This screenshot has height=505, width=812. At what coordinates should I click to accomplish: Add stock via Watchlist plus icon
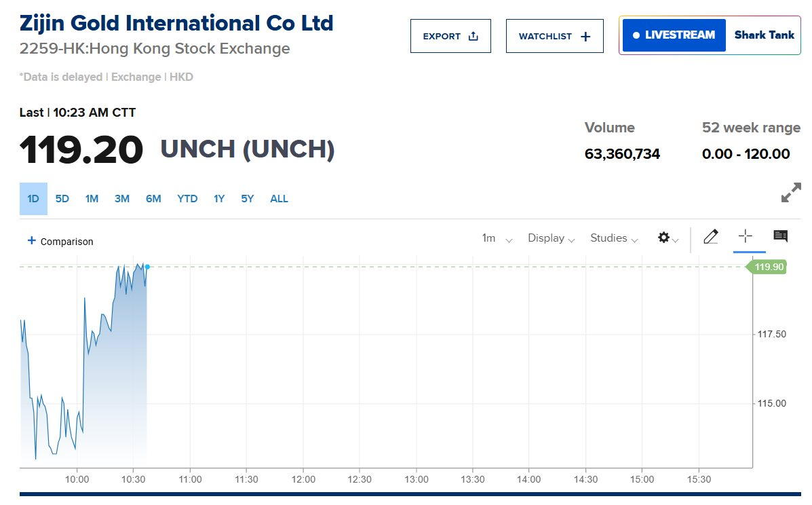pyautogui.click(x=585, y=37)
